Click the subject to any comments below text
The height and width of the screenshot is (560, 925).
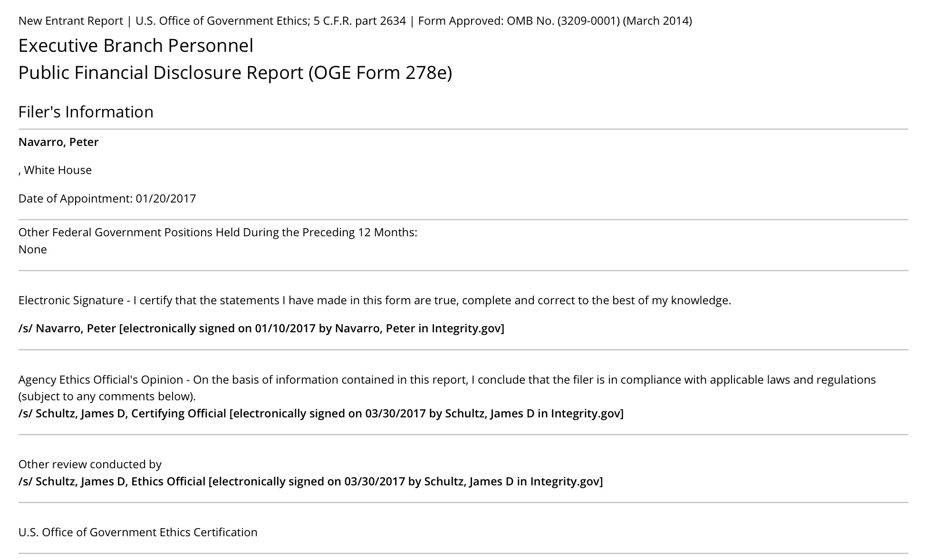click(107, 396)
